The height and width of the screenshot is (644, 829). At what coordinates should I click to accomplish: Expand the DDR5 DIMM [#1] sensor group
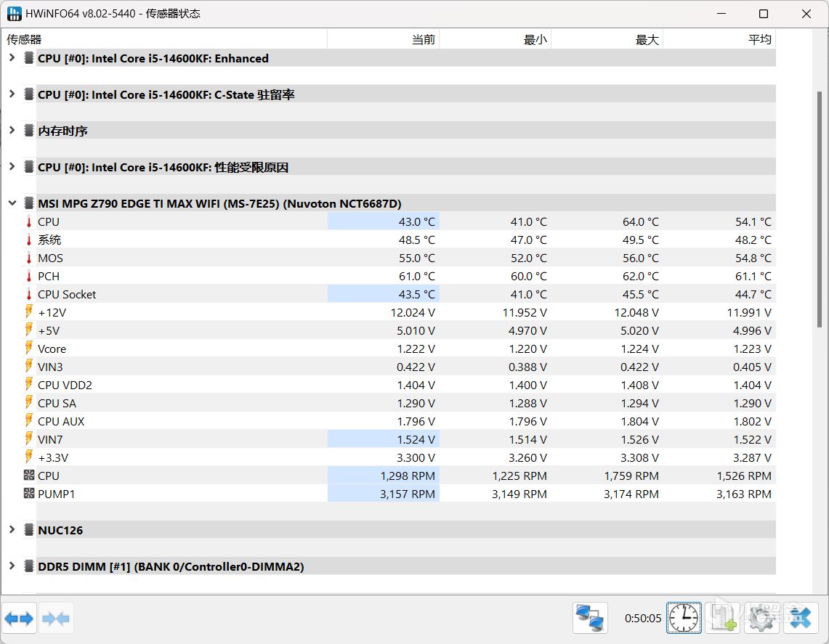tap(12, 566)
